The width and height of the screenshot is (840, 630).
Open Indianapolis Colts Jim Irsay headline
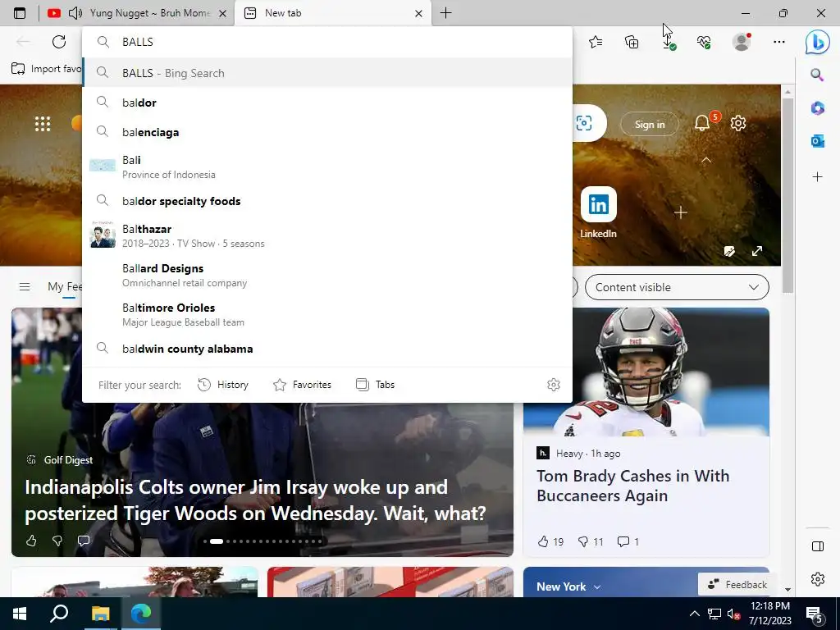[255, 500]
